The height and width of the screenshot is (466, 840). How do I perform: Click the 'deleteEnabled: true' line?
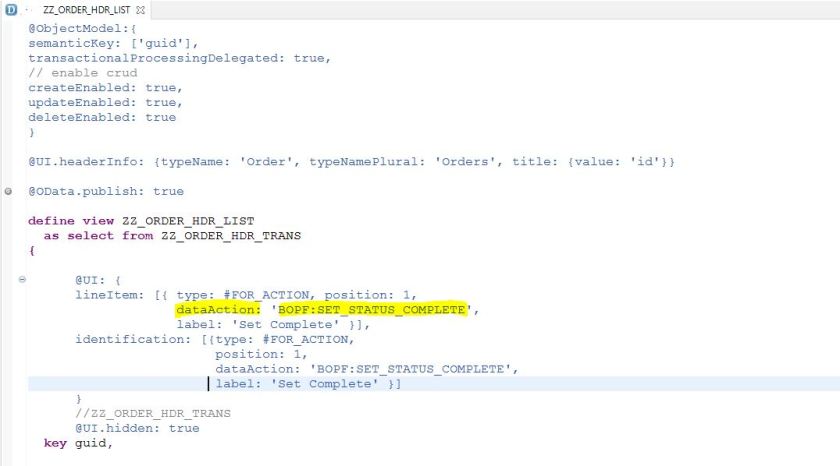[x=102, y=117]
